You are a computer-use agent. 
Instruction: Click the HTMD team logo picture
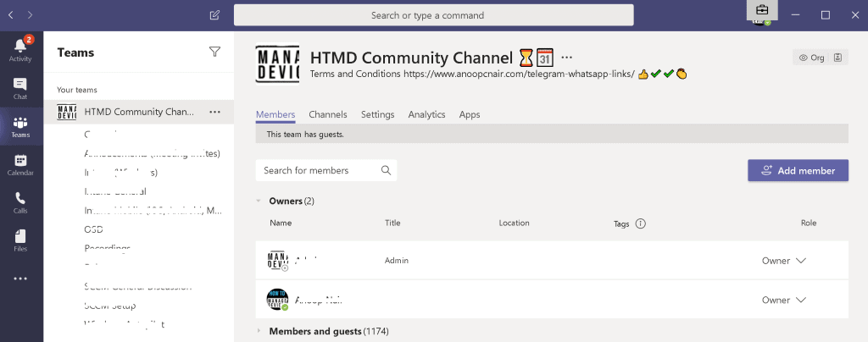(277, 64)
